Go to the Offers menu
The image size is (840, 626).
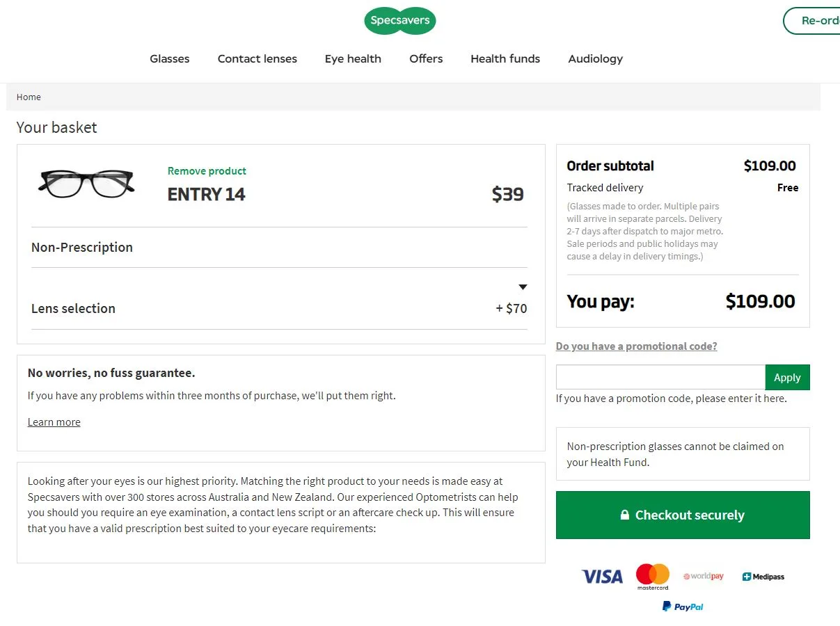point(426,59)
